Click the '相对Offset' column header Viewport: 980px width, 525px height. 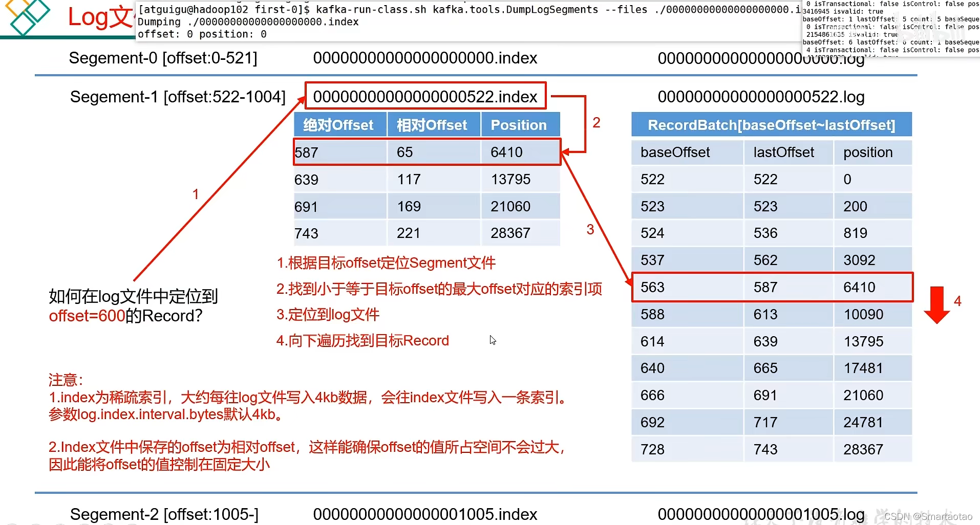coord(433,125)
